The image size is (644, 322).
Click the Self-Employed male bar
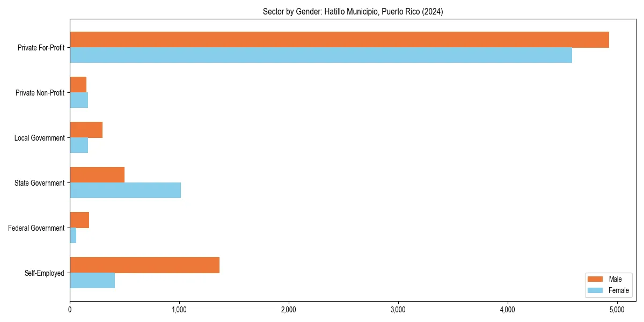coord(145,264)
